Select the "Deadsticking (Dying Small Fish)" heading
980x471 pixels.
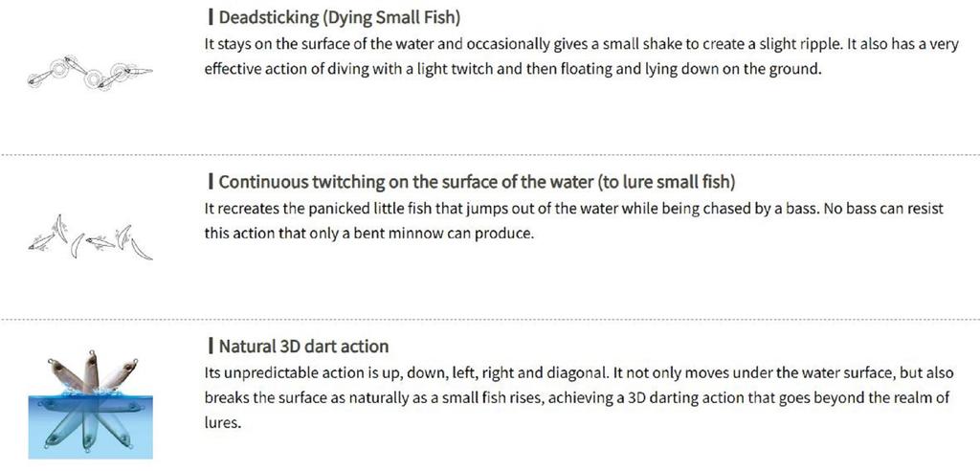point(341,18)
